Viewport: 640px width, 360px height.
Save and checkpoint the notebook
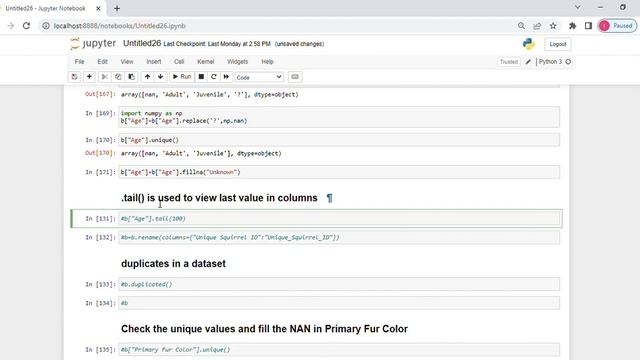pos(74,77)
